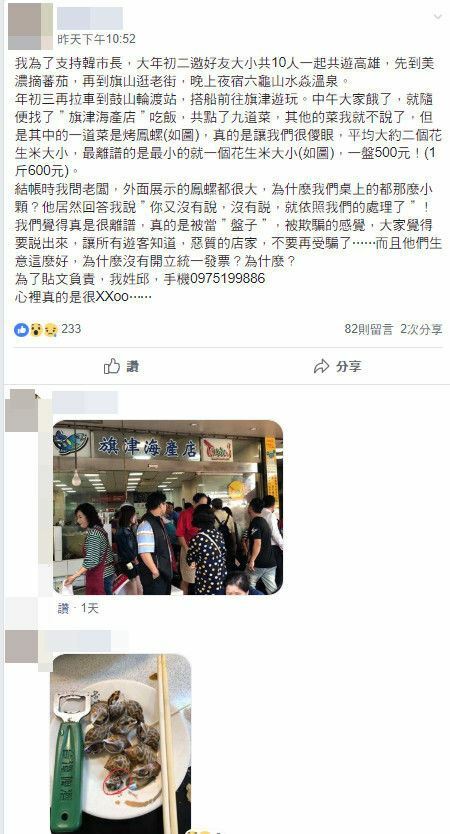Click the wow reaction emoji
The width and height of the screenshot is (450, 834).
[x=36, y=329]
